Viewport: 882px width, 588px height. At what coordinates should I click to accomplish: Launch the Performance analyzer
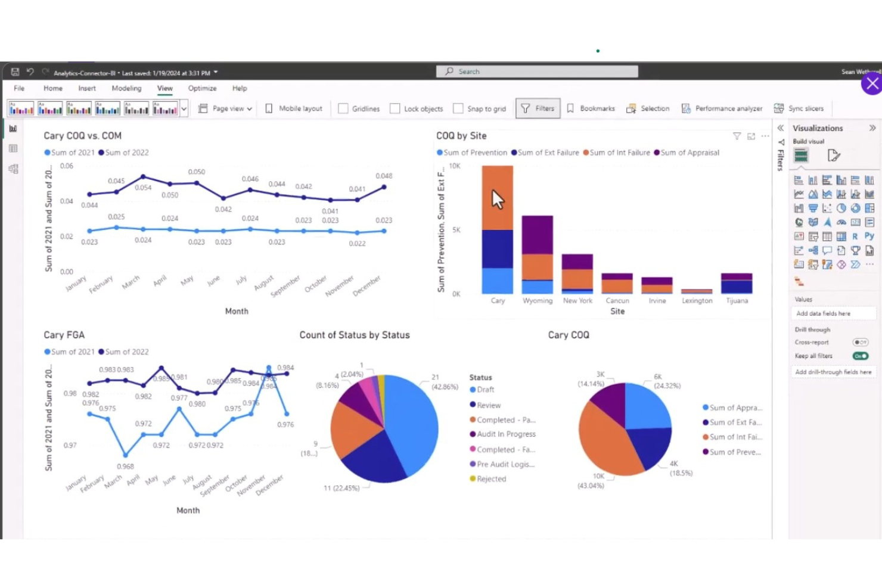coord(722,108)
